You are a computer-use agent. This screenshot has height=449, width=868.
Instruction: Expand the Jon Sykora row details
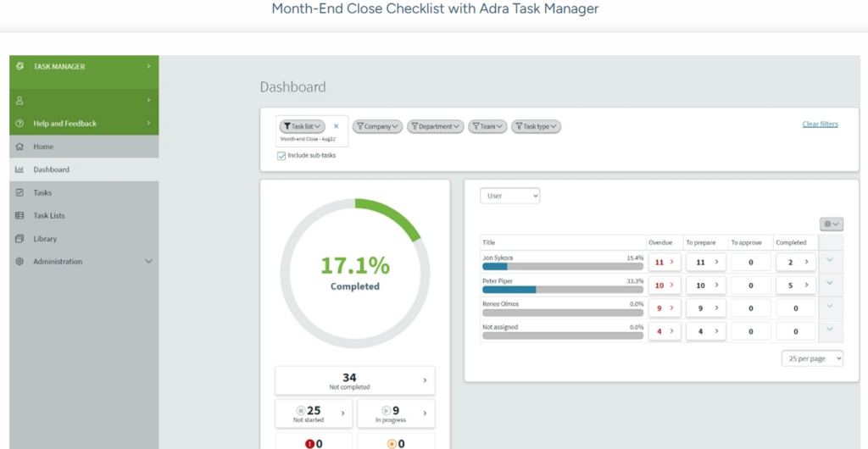click(829, 261)
